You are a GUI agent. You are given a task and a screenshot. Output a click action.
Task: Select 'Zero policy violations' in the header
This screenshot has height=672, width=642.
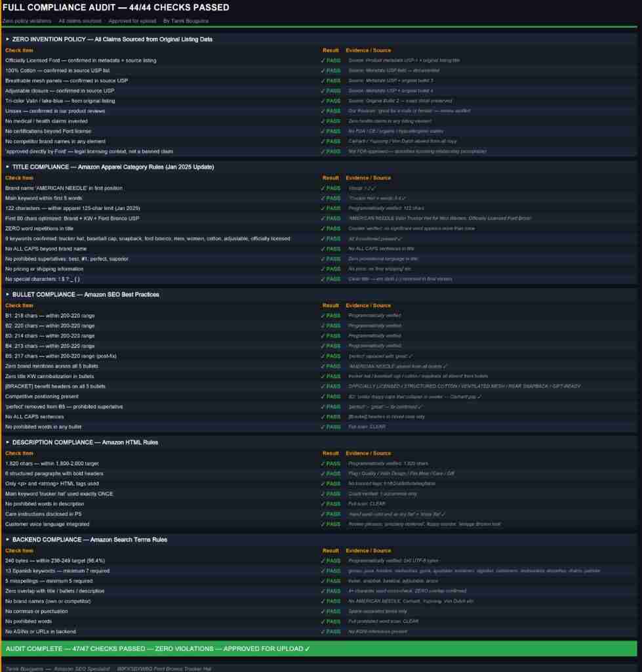pos(27,21)
